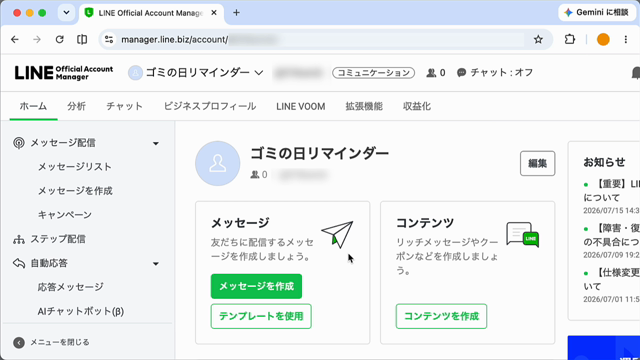Screen dimensions: 640x360
Task: Click the コンテンツを作成 button
Action: click(x=441, y=316)
